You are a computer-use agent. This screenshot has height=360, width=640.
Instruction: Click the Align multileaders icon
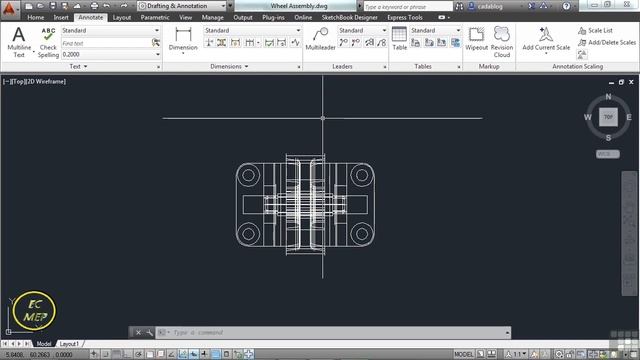click(369, 42)
